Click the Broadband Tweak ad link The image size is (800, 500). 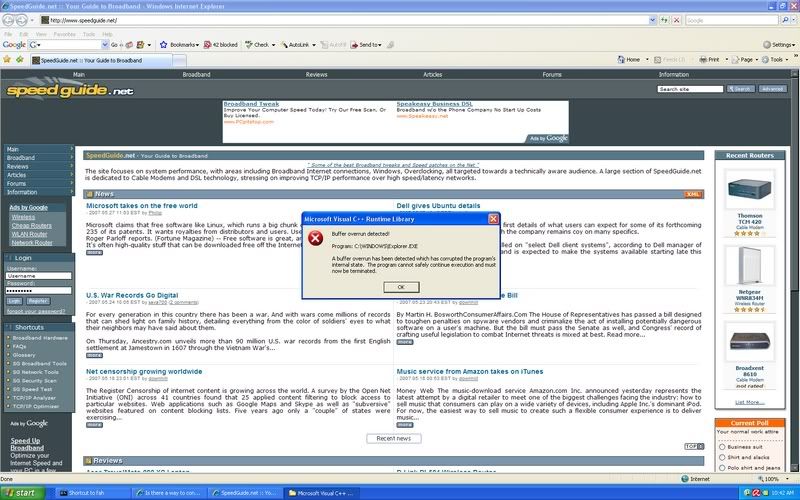[x=251, y=104]
